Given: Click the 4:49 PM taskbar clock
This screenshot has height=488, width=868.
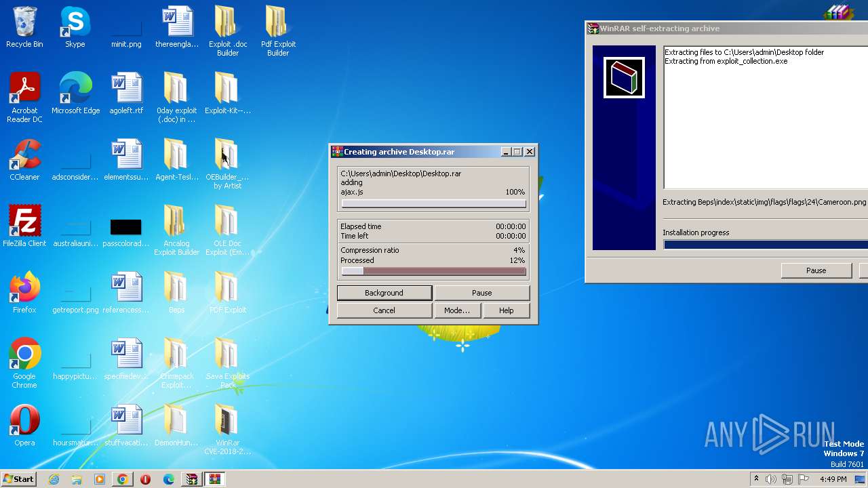Looking at the screenshot, I should point(833,479).
